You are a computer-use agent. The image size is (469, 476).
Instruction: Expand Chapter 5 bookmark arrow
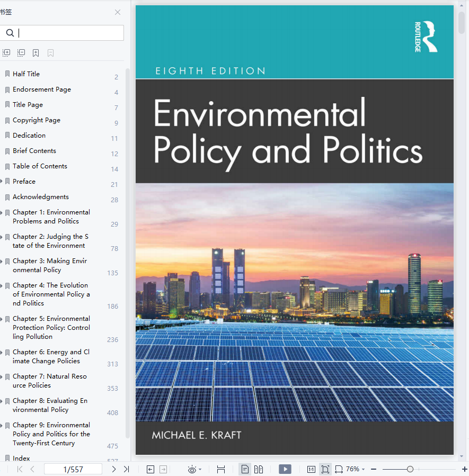point(2,319)
